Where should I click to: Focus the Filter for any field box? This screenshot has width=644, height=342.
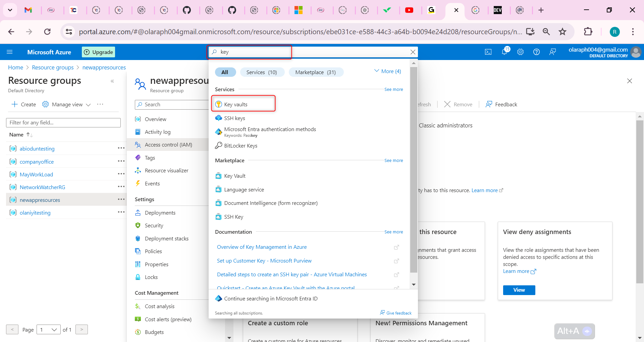(x=63, y=123)
